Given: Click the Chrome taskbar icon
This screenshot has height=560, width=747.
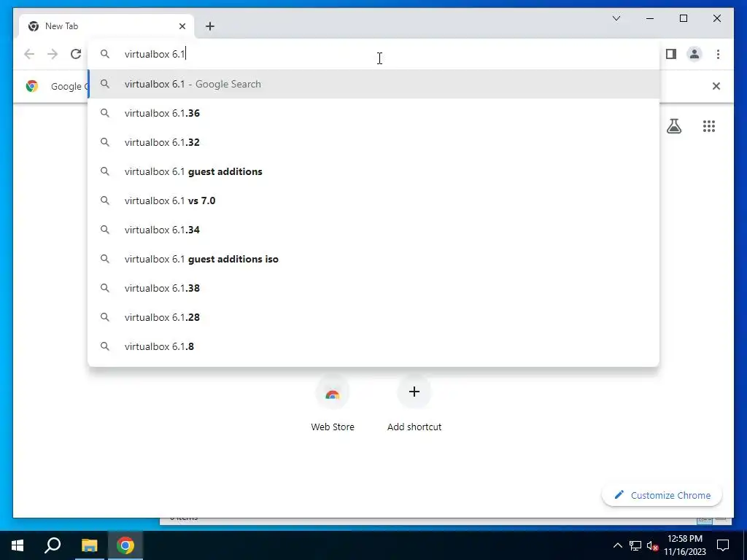Looking at the screenshot, I should 125,545.
